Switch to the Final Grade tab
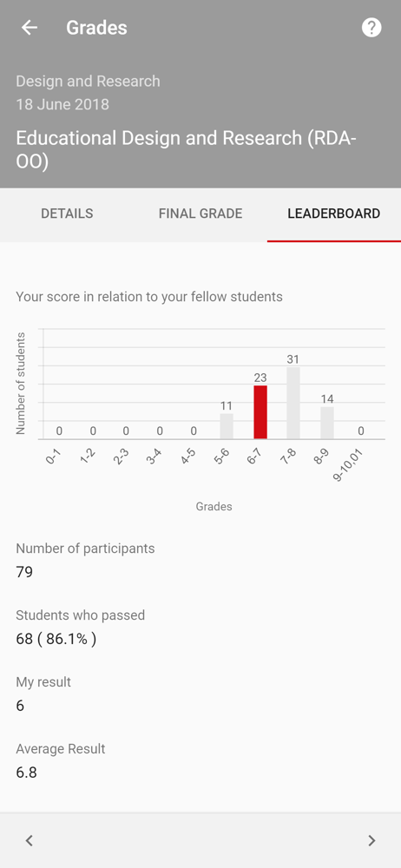Image resolution: width=401 pixels, height=868 pixels. click(x=200, y=214)
